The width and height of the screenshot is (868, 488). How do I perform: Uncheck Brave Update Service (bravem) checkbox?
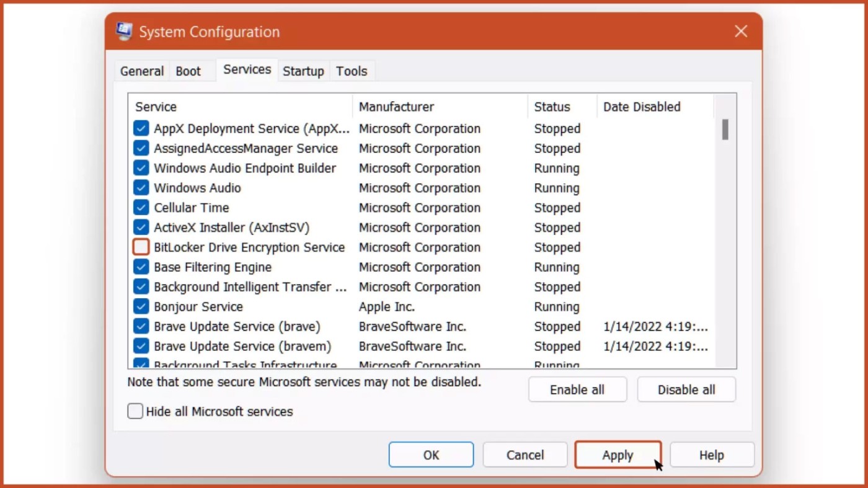point(141,346)
